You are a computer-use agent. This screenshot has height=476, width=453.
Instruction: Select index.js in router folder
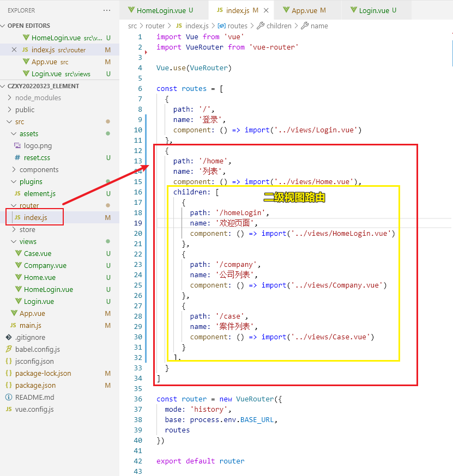[35, 217]
